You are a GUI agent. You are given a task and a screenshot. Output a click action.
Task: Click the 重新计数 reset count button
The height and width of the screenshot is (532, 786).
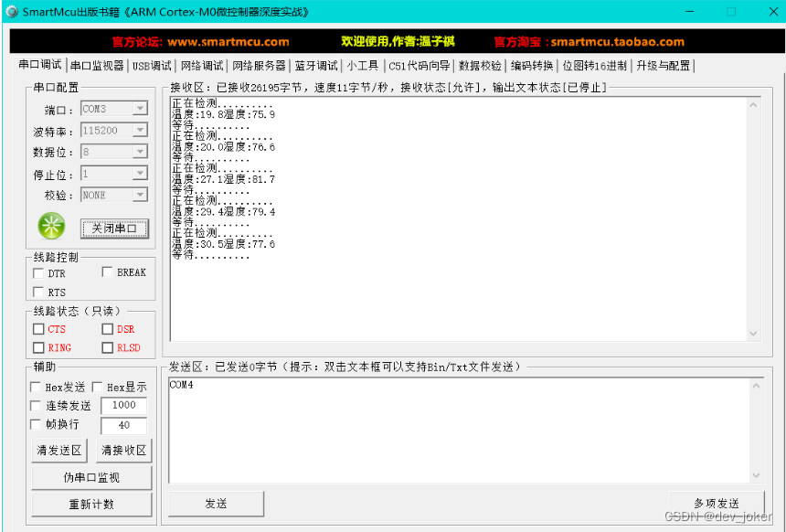[x=91, y=504]
